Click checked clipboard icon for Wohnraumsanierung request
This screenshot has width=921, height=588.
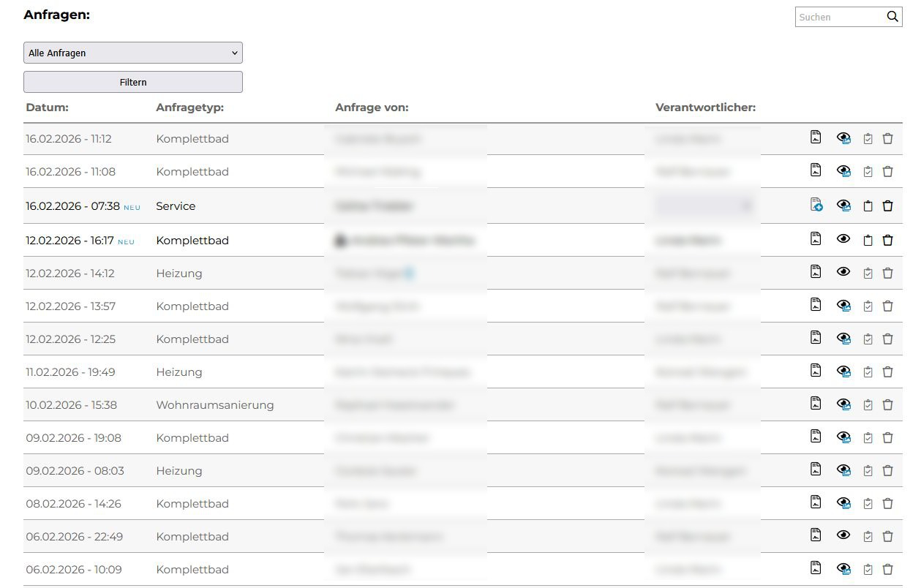coord(868,404)
